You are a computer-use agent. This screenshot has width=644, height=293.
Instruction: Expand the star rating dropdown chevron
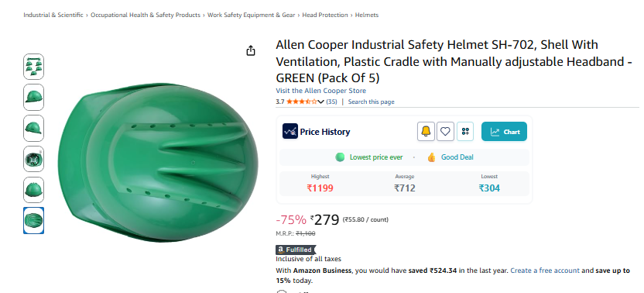point(320,102)
